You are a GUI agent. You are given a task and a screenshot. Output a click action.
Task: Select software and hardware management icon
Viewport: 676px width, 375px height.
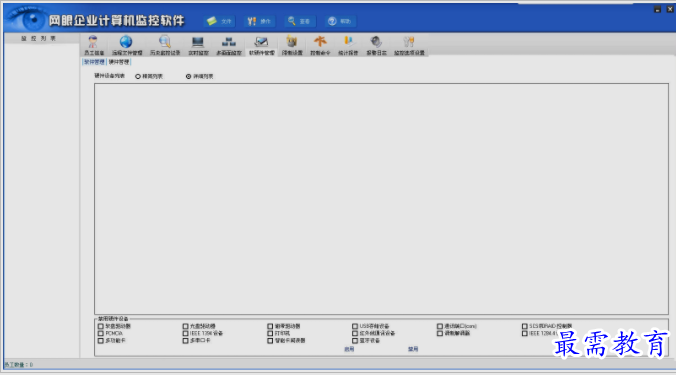click(x=262, y=46)
